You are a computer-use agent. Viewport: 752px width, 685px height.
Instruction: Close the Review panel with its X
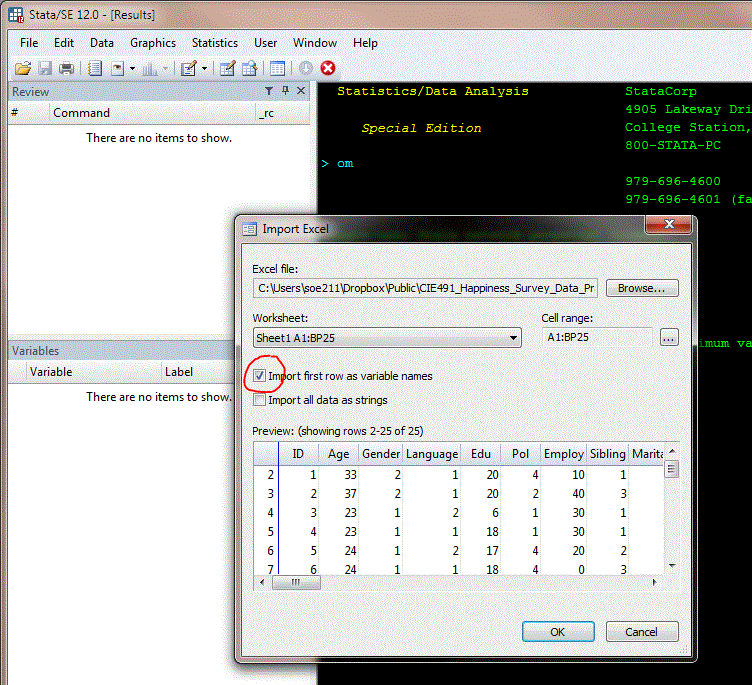click(301, 90)
